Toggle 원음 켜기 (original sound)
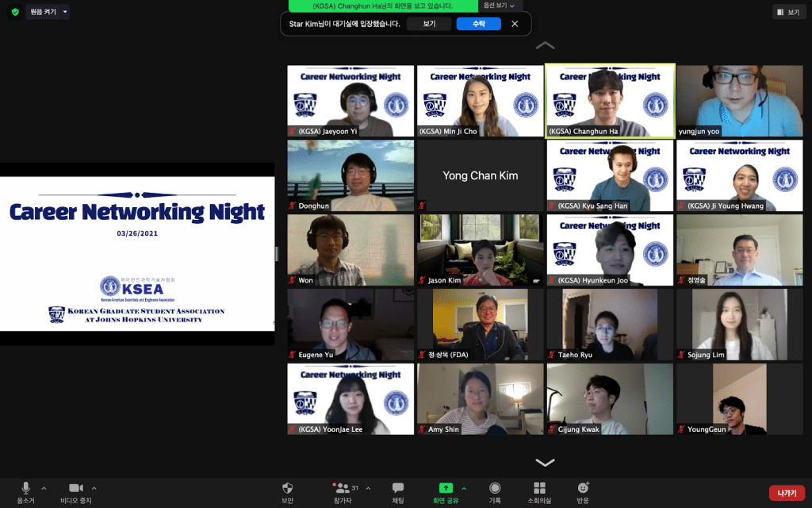The height and width of the screenshot is (508, 812). [43, 12]
